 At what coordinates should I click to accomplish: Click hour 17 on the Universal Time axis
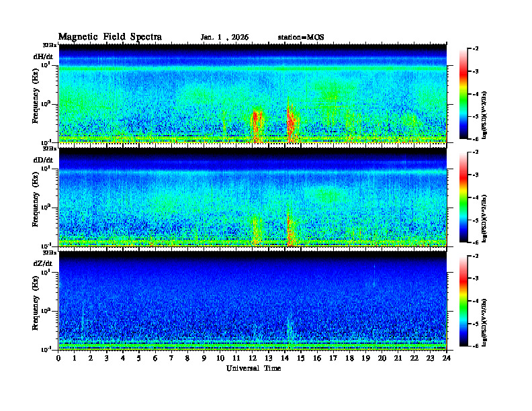coord(334,359)
